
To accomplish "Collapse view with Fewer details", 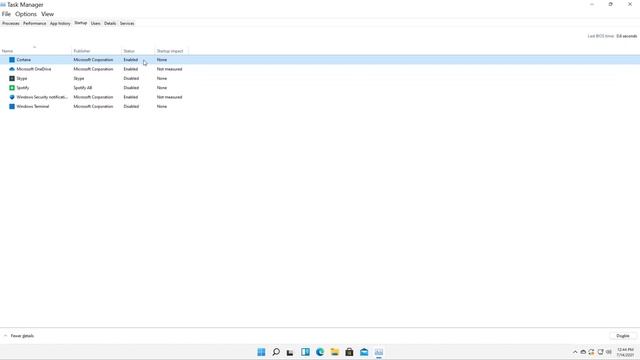I will click(19, 336).
